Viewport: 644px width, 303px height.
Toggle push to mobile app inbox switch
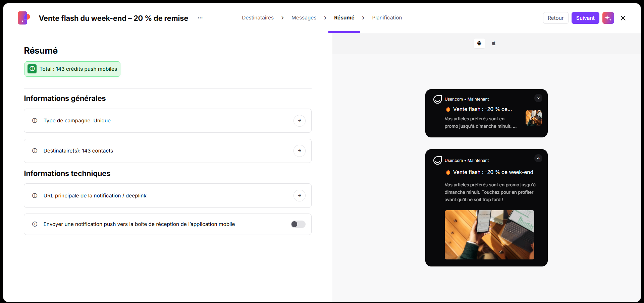298,224
